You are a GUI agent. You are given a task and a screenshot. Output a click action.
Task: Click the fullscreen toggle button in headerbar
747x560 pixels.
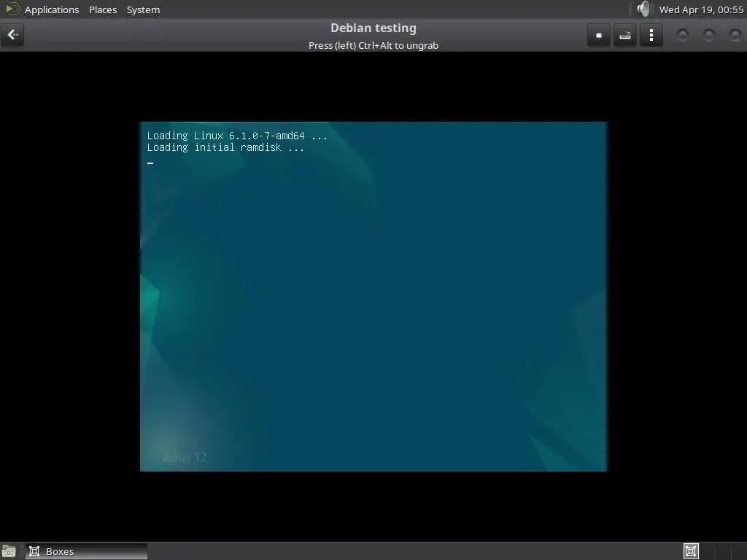pyautogui.click(x=599, y=35)
